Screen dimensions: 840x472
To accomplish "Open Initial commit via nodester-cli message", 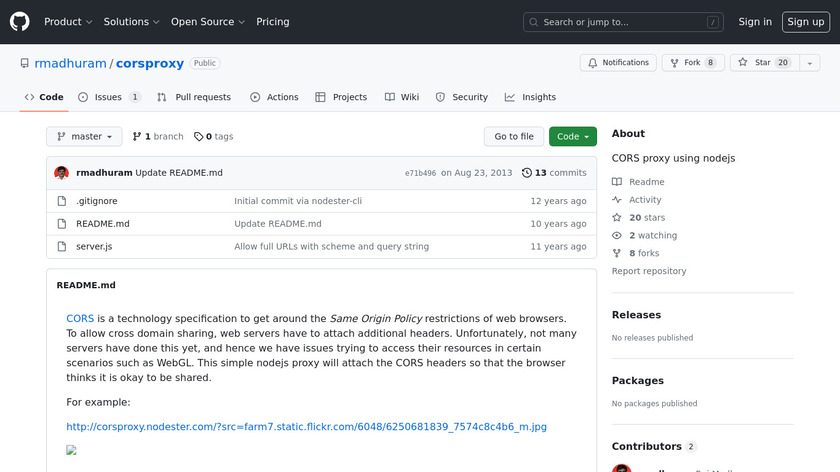I will 298,201.
